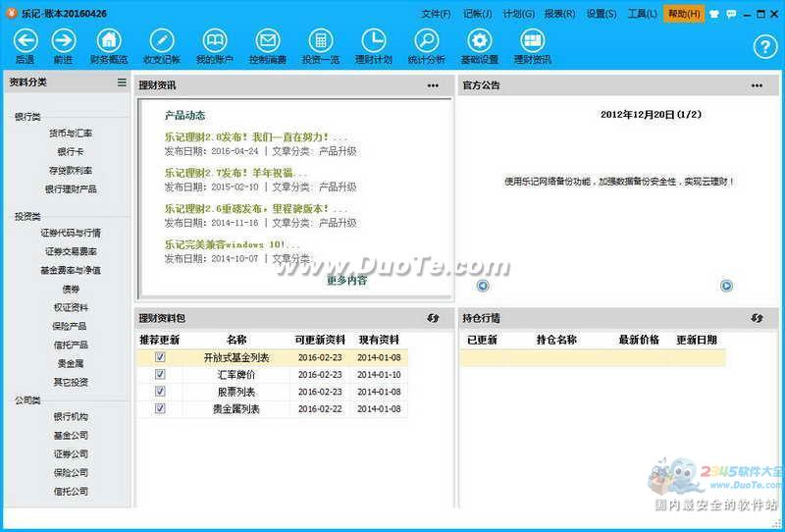
Task: Select 证券公司 in sidebar
Action: [71, 453]
